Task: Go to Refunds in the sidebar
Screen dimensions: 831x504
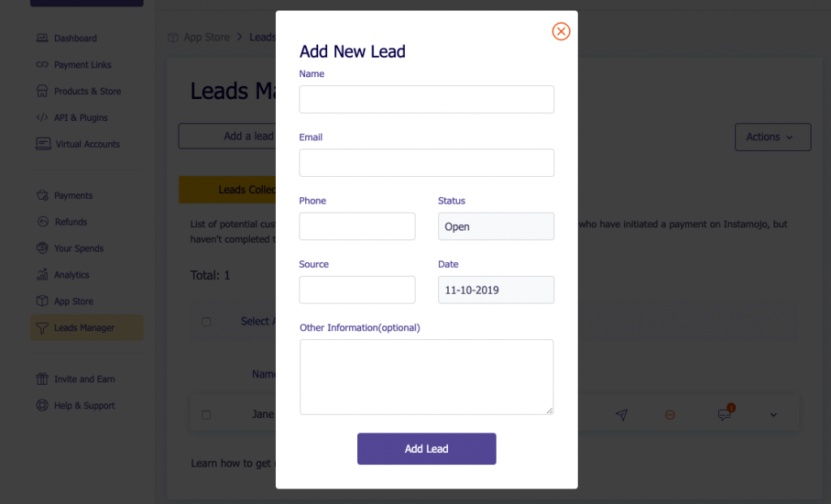Action: tap(71, 222)
